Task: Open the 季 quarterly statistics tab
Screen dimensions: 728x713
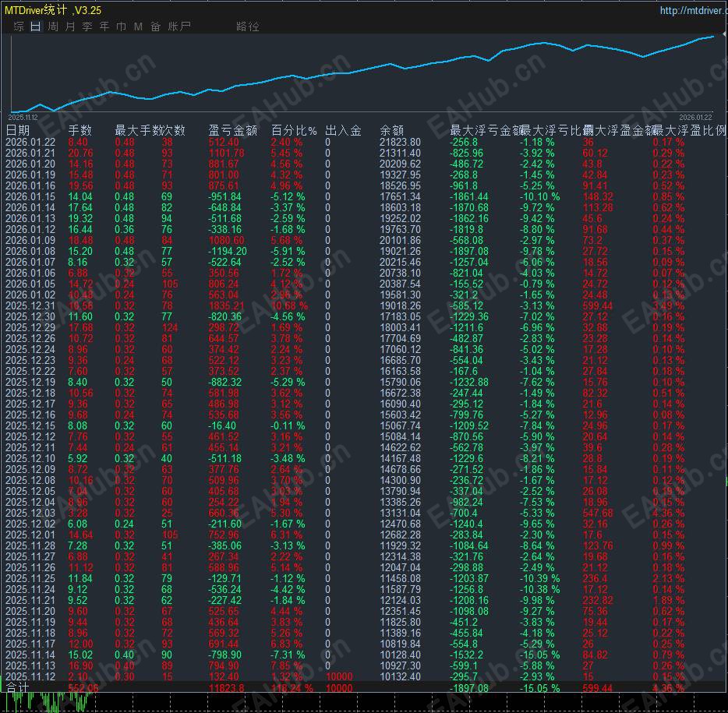Action: [87, 26]
